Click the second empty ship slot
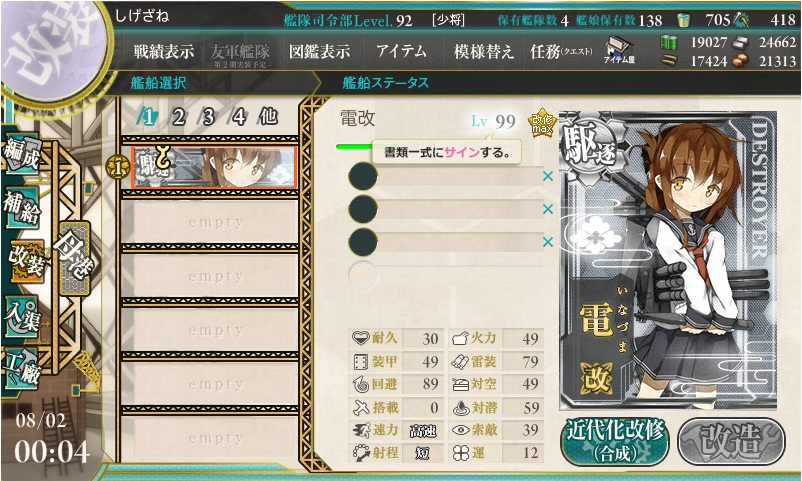 (210, 276)
